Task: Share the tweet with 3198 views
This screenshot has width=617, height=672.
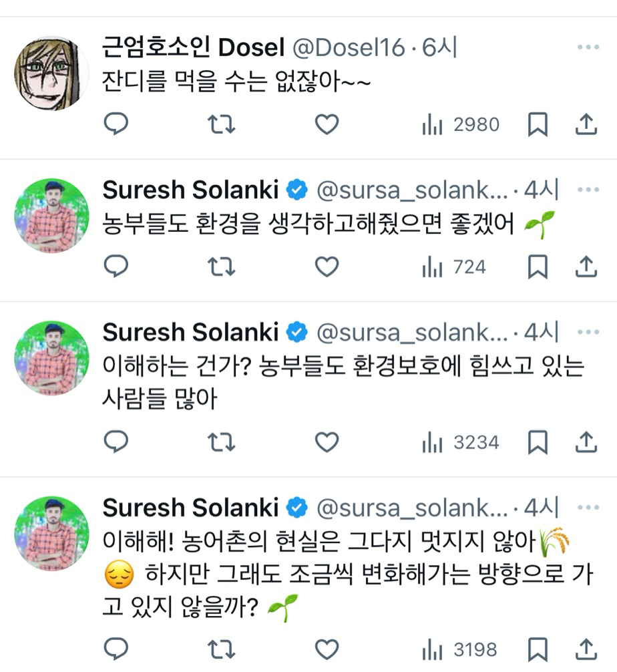Action: tap(586, 649)
